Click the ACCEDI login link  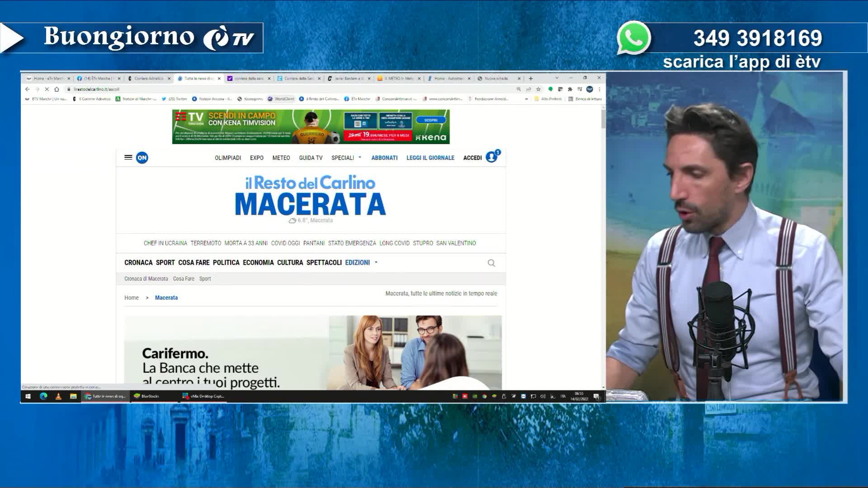coord(472,158)
